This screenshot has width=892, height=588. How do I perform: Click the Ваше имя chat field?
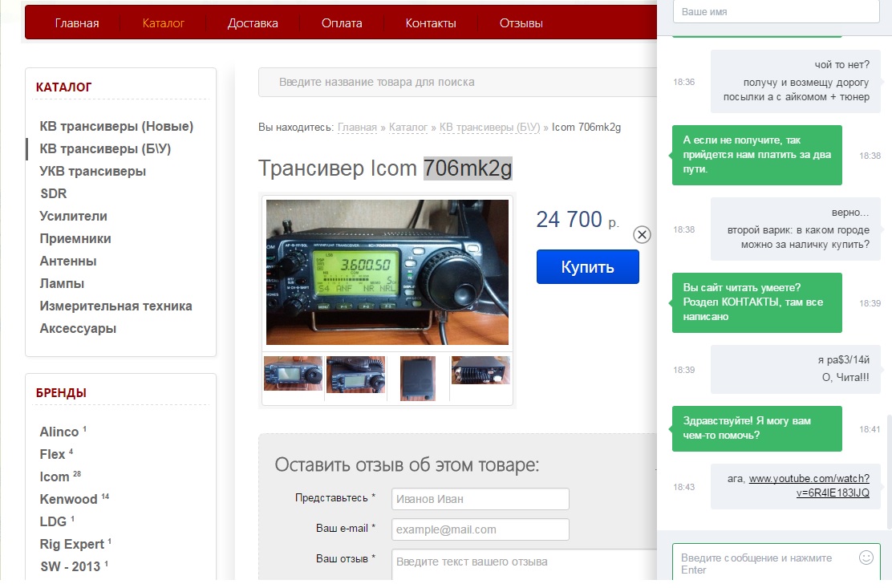[x=776, y=11]
